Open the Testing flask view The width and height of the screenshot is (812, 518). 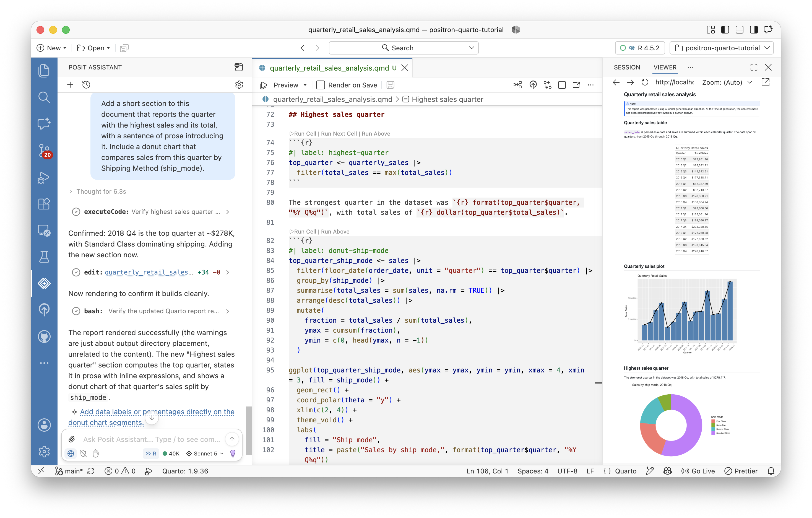[x=44, y=257]
